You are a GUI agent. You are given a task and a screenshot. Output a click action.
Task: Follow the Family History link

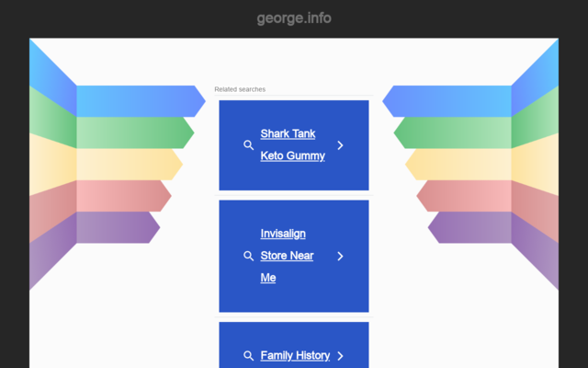point(295,355)
